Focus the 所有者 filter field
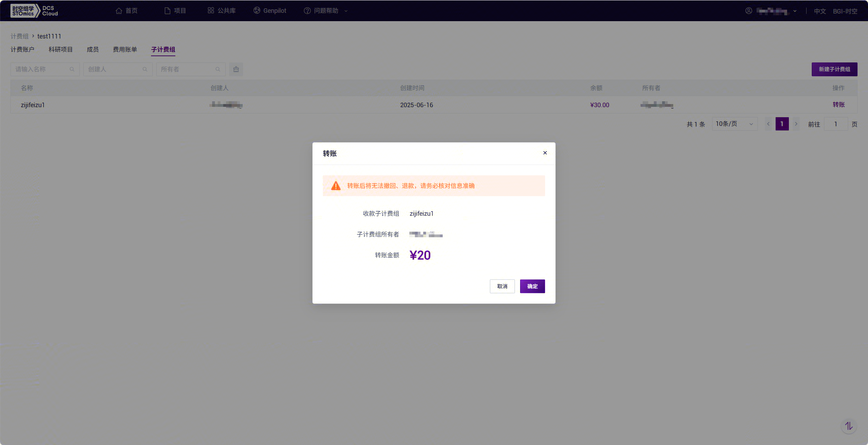Viewport: 868px width, 445px height. click(191, 69)
